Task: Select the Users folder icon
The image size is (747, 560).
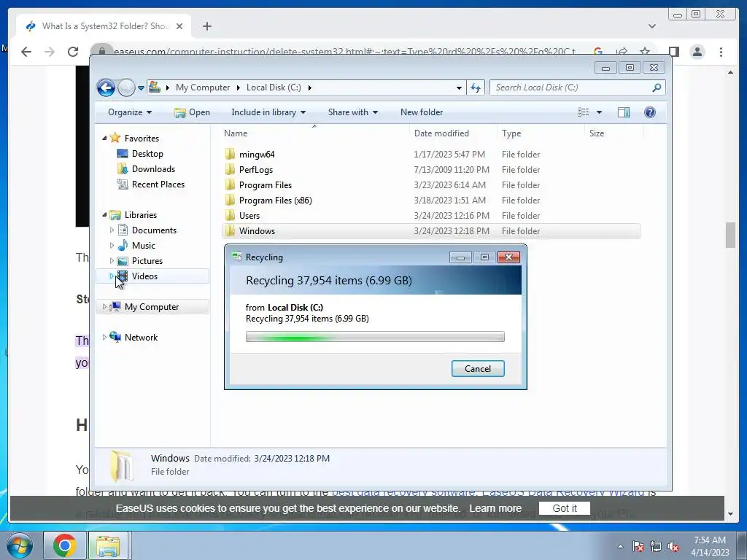Action: [x=230, y=215]
